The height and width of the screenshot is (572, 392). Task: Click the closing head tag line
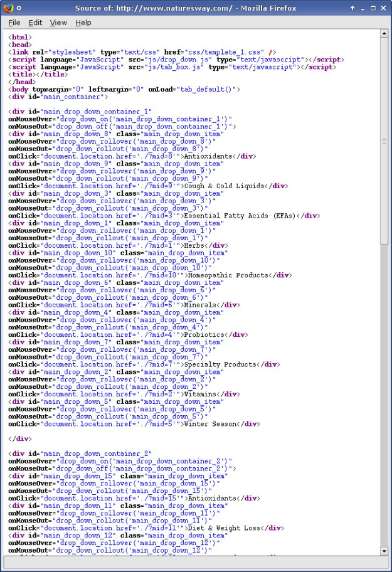tap(22, 82)
